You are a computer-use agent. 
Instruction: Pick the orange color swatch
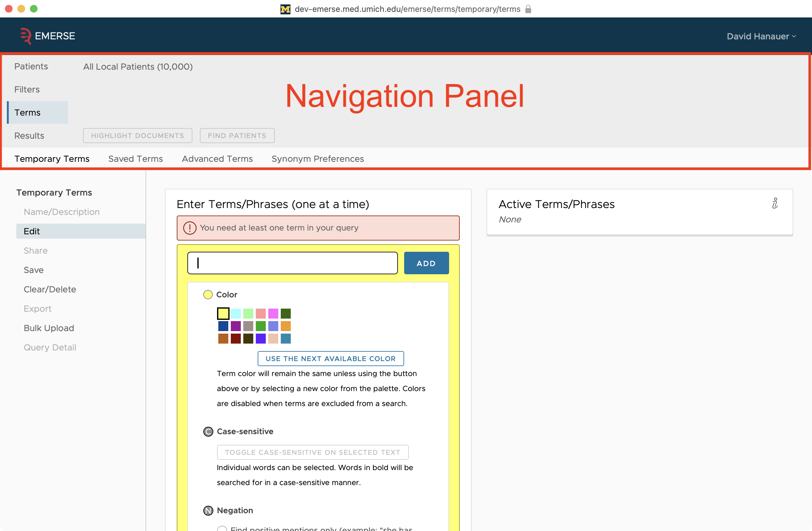click(285, 326)
